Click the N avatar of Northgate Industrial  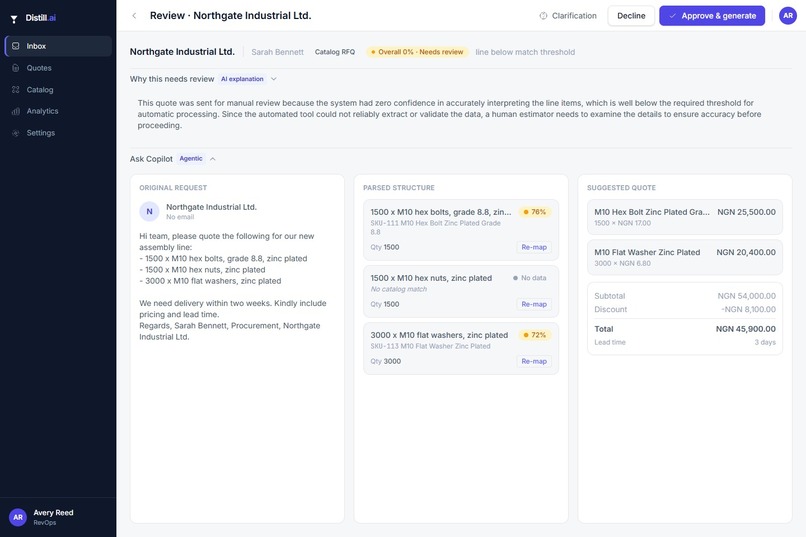click(149, 211)
